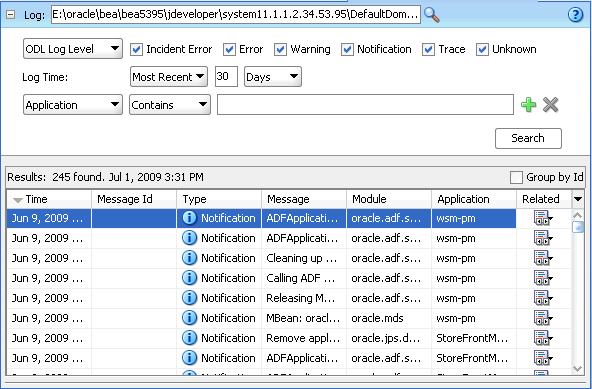Image resolution: width=592 pixels, height=389 pixels.
Task: Open Most Recent time dropdown
Action: (x=169, y=77)
